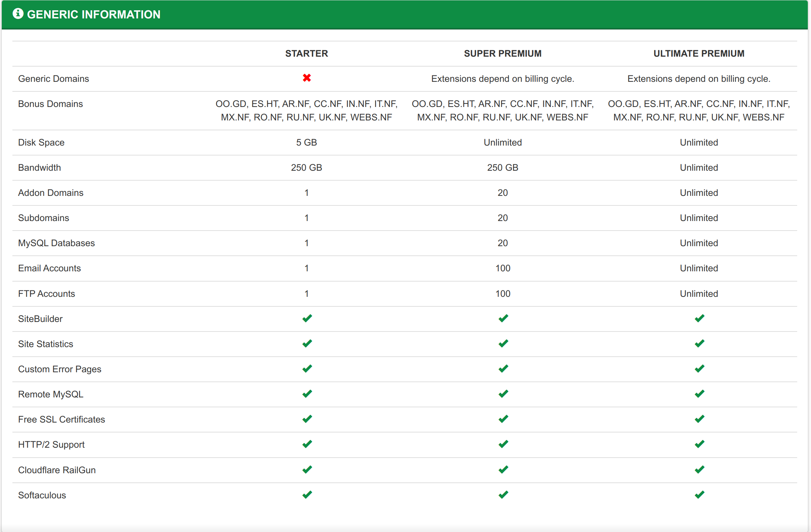
Task: Click the SiteBuilder checkmark under STARTER
Action: click(x=307, y=318)
